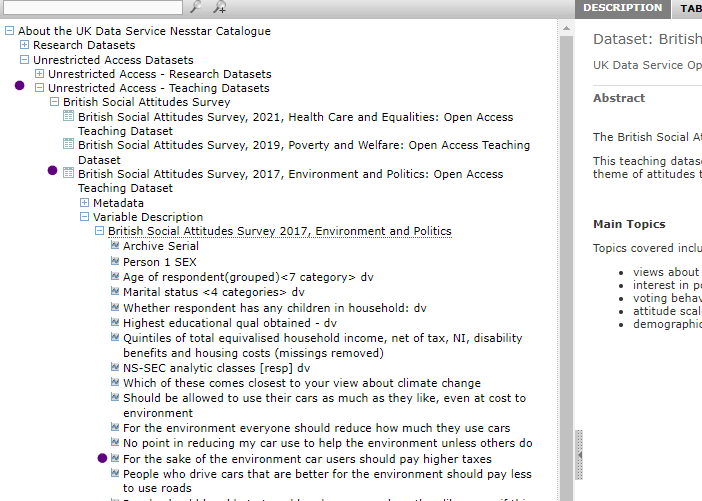Select 'No point in reducing my car use' variable

coord(328,443)
